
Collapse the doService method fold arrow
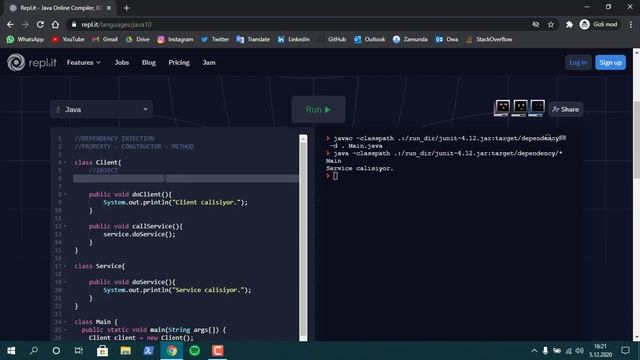[x=65, y=282]
